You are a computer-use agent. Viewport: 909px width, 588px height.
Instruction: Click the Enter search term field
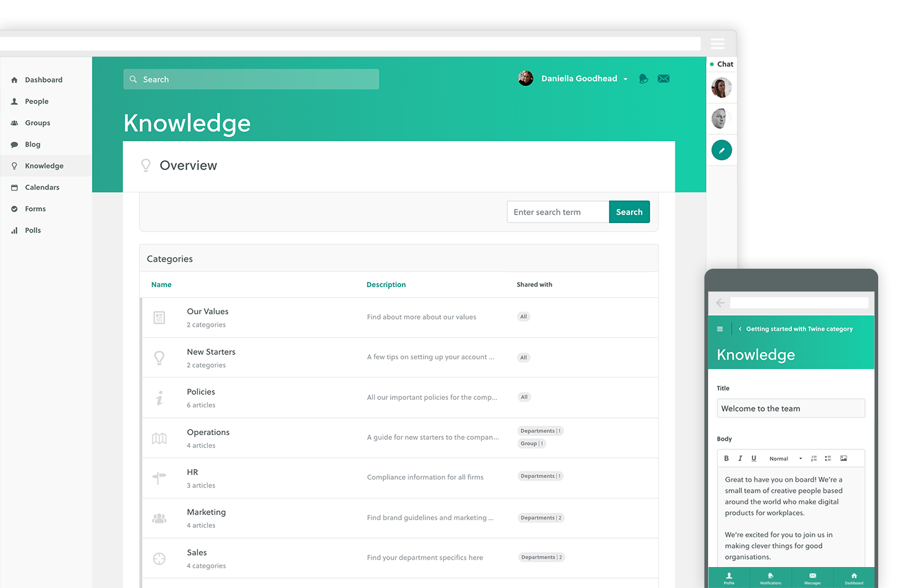(558, 212)
